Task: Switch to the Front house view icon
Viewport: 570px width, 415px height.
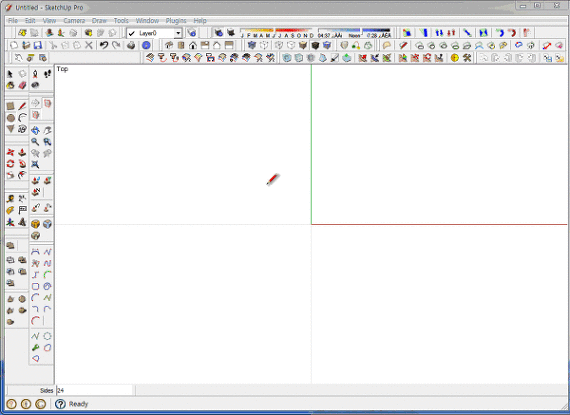Action: click(x=193, y=45)
